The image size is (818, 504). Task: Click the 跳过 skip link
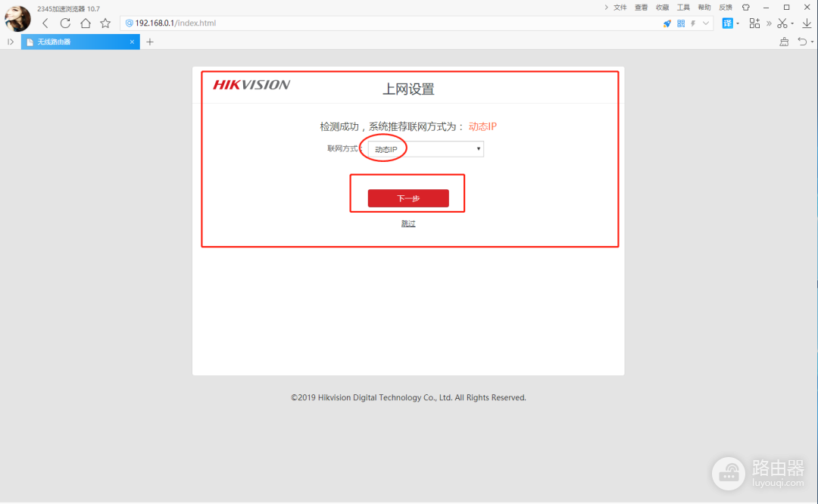(407, 222)
